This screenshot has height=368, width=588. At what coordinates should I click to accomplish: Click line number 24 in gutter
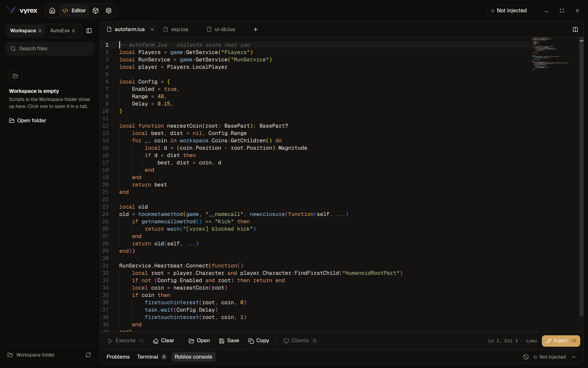click(x=105, y=214)
